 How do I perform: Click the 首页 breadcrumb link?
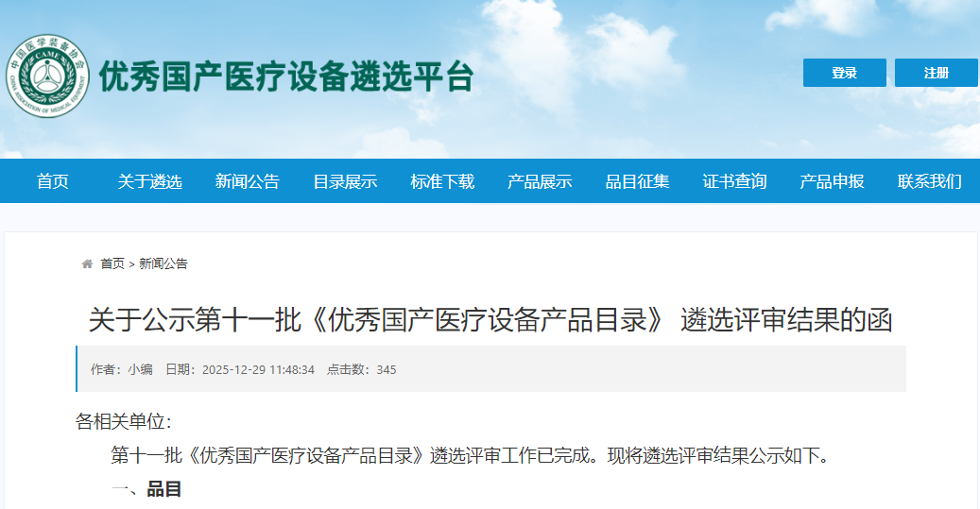point(112,264)
